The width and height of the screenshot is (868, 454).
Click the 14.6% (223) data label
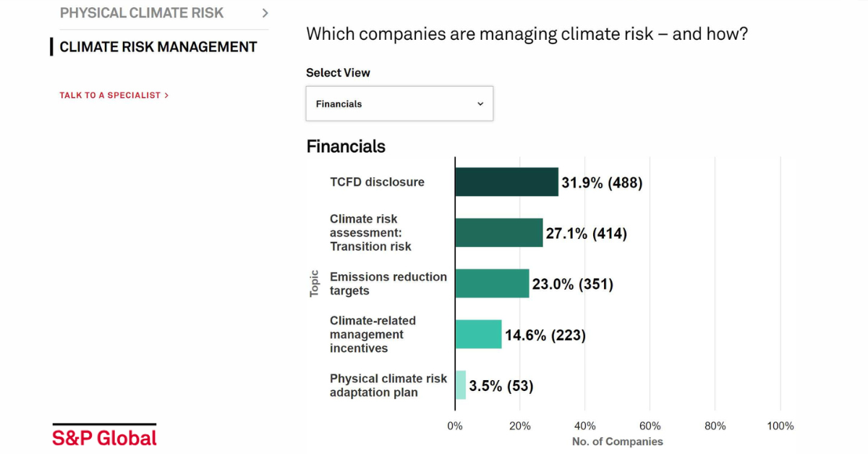545,335
